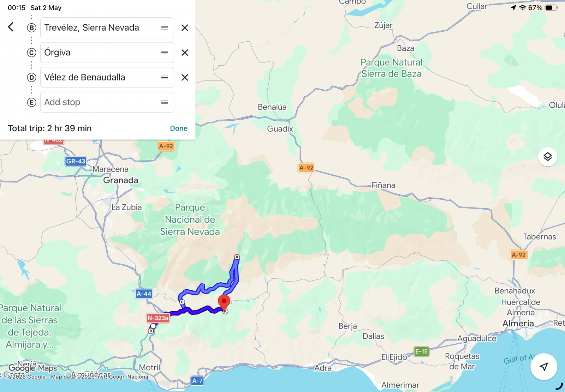565x392 pixels.
Task: Tap the Total trip: 2 hr 39 min summary
Action: point(50,128)
